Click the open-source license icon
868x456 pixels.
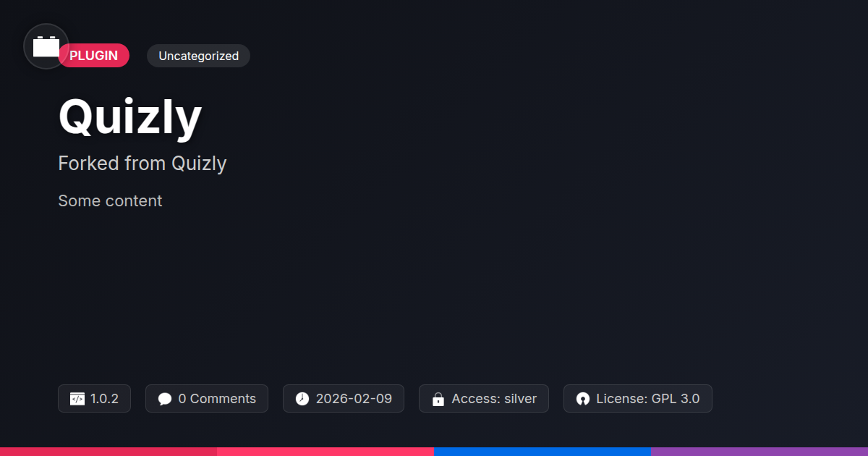coord(582,399)
